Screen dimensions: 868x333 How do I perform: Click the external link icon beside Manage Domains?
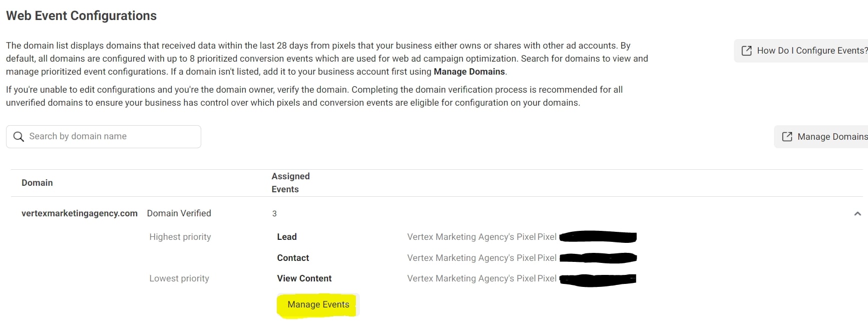[x=787, y=137]
